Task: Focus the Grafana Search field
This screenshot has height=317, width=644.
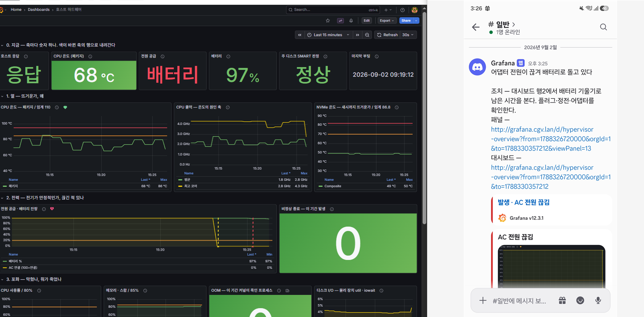Action: (333, 10)
